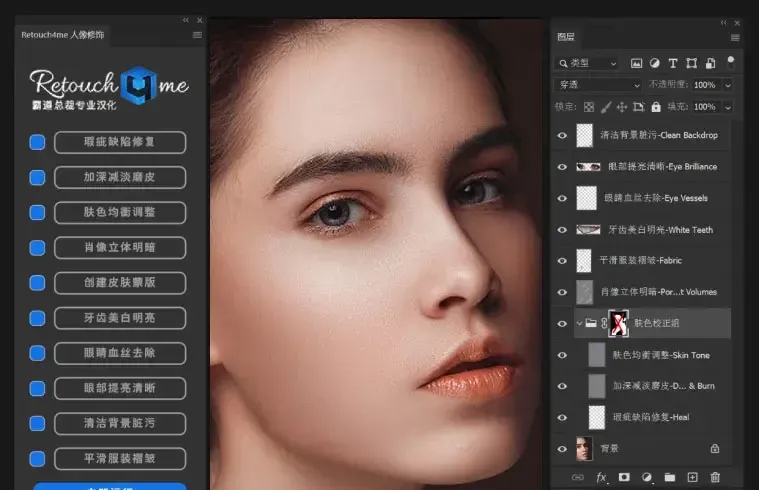Click link layers icon at panel bottom
Viewport: 759px width, 490px height.
point(577,477)
